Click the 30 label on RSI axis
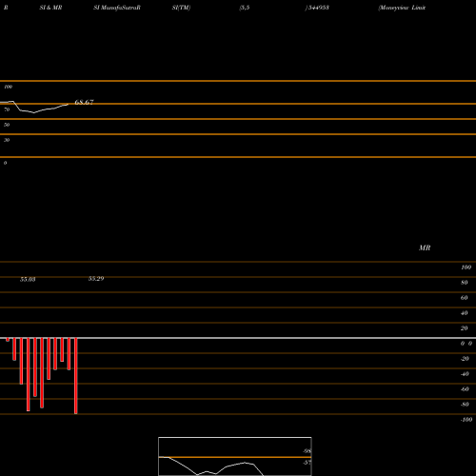476x476 pixels. click(x=7, y=140)
